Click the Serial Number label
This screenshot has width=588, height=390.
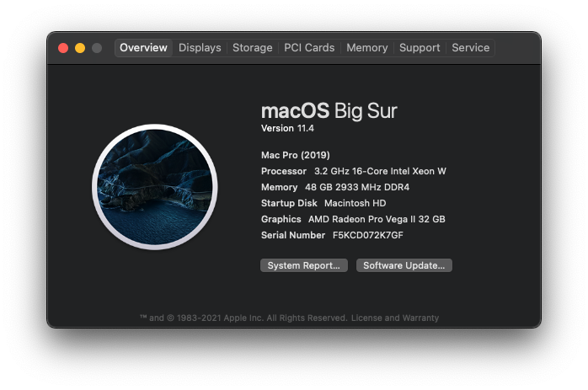point(293,235)
